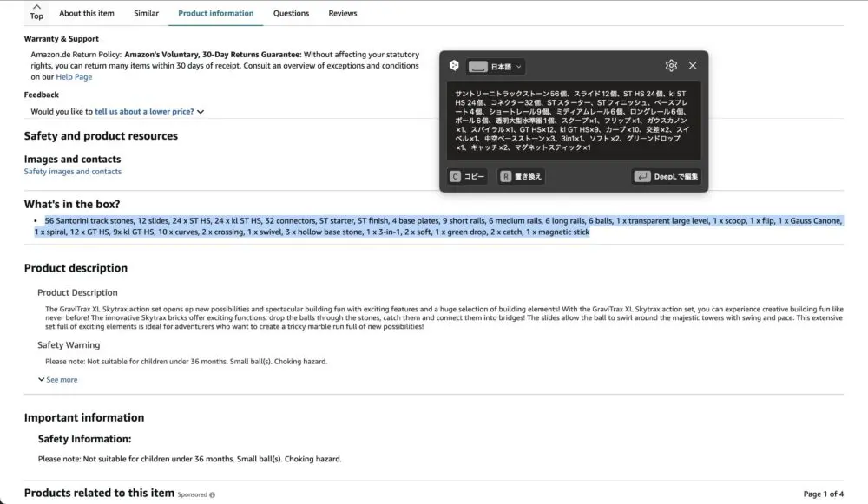The image size is (868, 504).
Task: Click the Products related to this item heading
Action: [99, 493]
